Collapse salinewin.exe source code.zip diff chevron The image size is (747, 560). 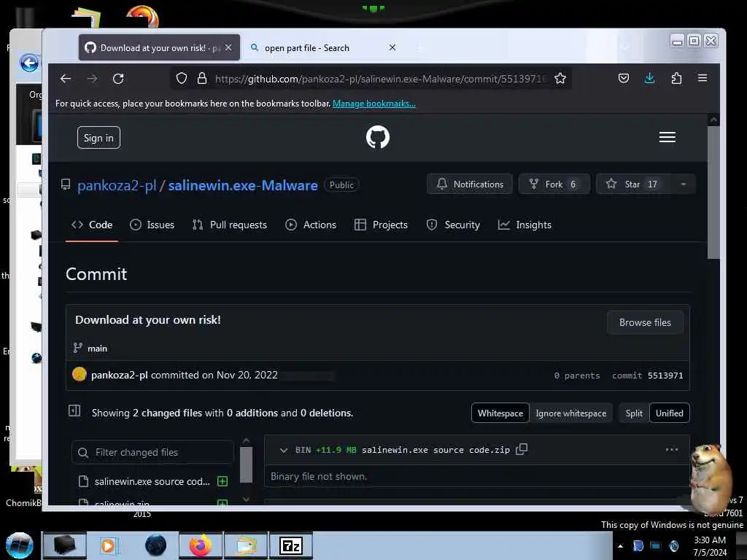pos(284,450)
